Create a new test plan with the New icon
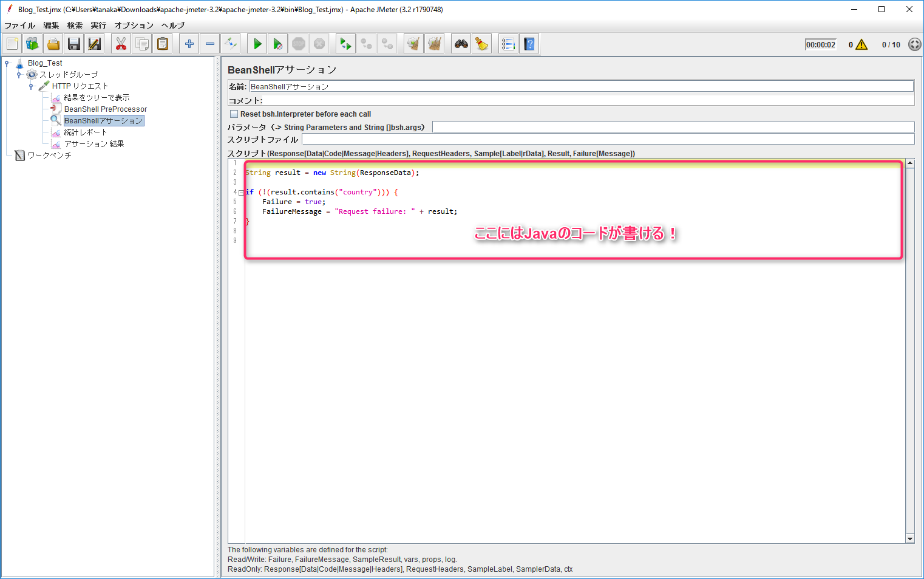Screen dimensions: 924x579 click(x=12, y=44)
